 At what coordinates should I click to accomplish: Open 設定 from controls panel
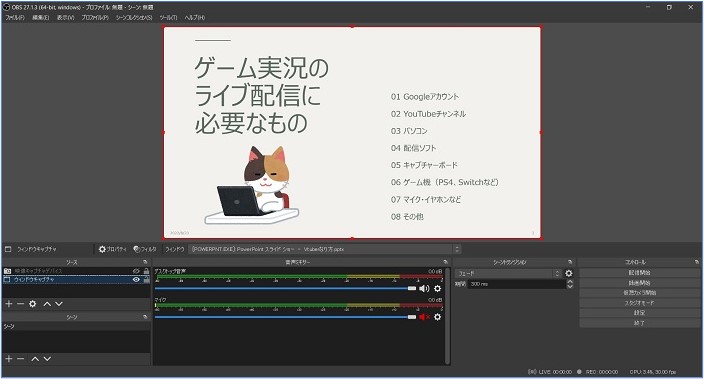(639, 313)
